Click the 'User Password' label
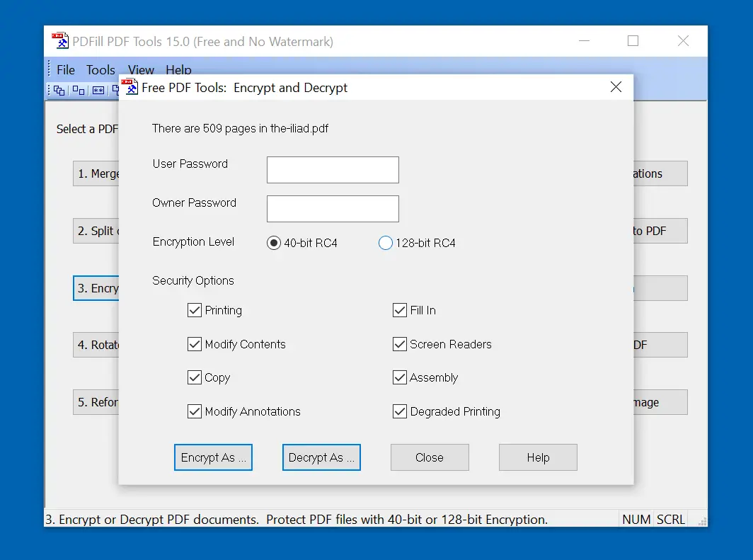Screen dimensions: 753x560 190,164
